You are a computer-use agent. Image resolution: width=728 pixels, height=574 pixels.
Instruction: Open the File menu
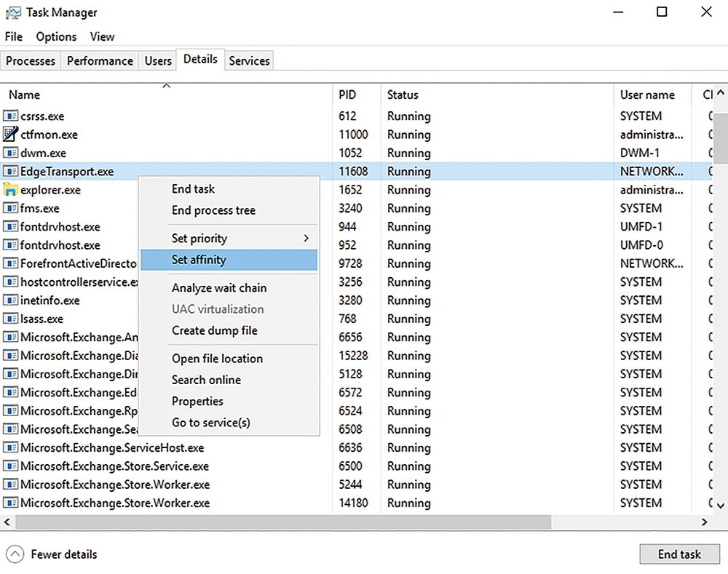point(13,36)
